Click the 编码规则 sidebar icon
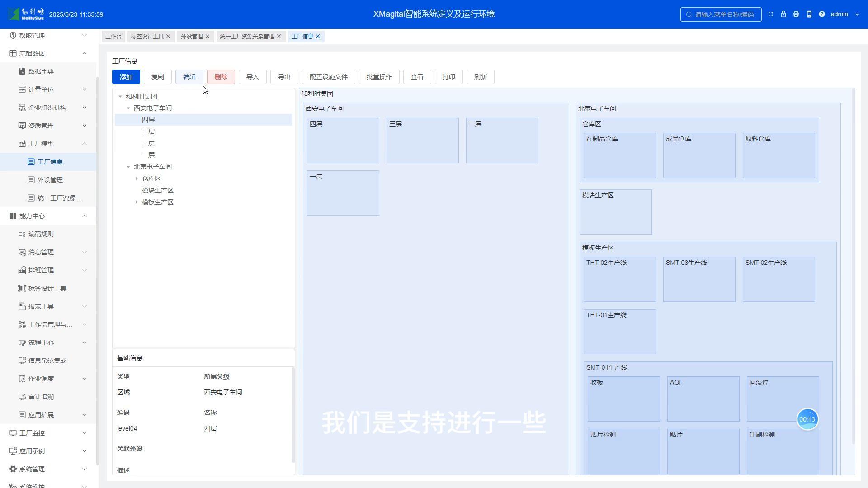 (x=22, y=234)
